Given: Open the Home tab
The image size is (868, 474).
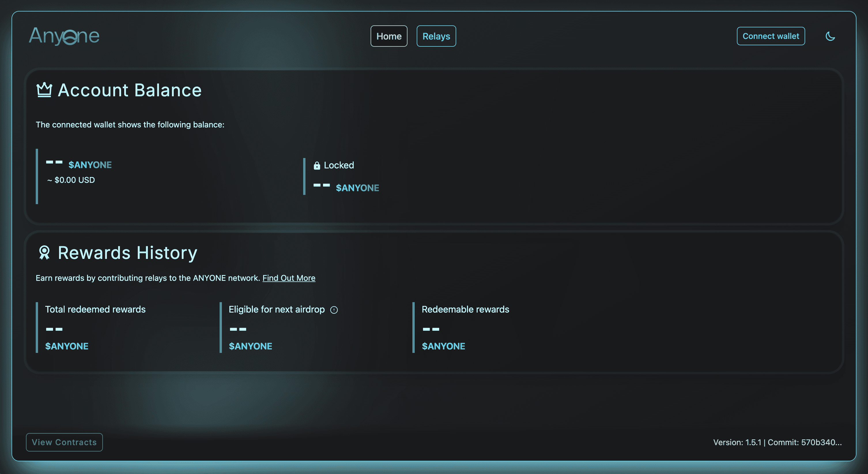Looking at the screenshot, I should [x=388, y=36].
